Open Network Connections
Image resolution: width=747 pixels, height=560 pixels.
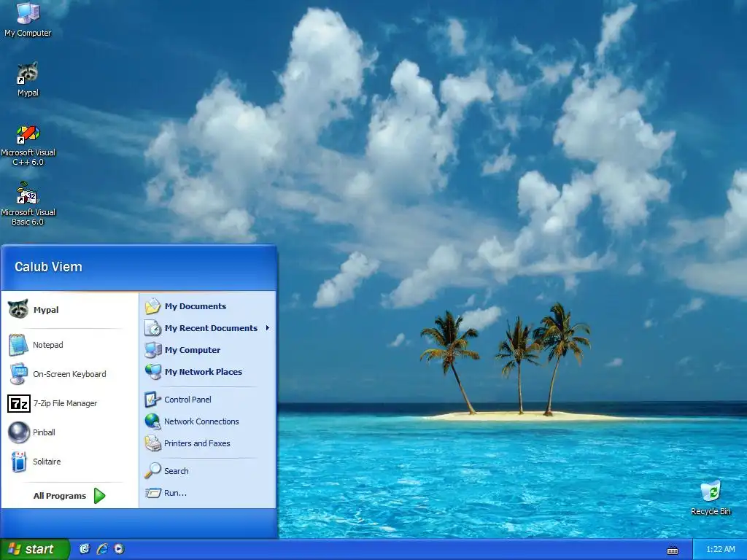point(208,421)
